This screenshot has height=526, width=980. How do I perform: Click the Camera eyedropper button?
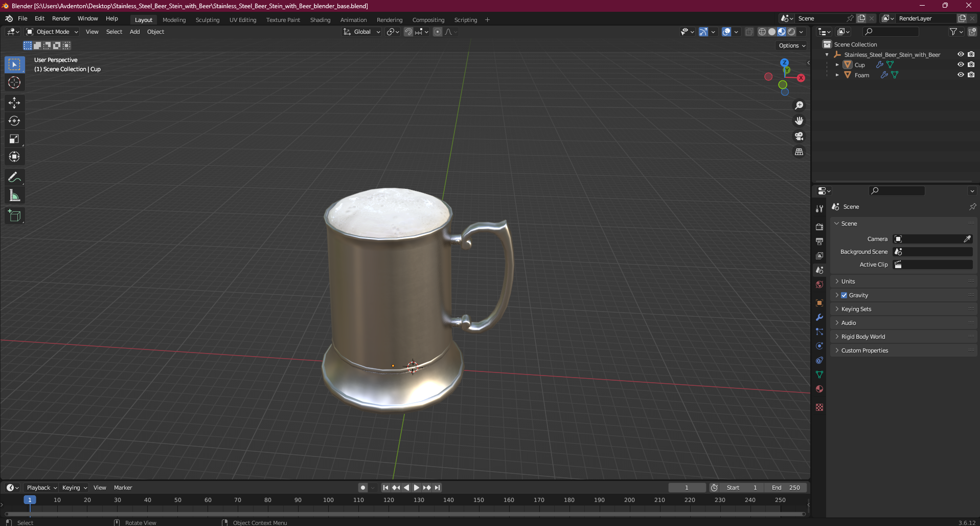click(967, 239)
